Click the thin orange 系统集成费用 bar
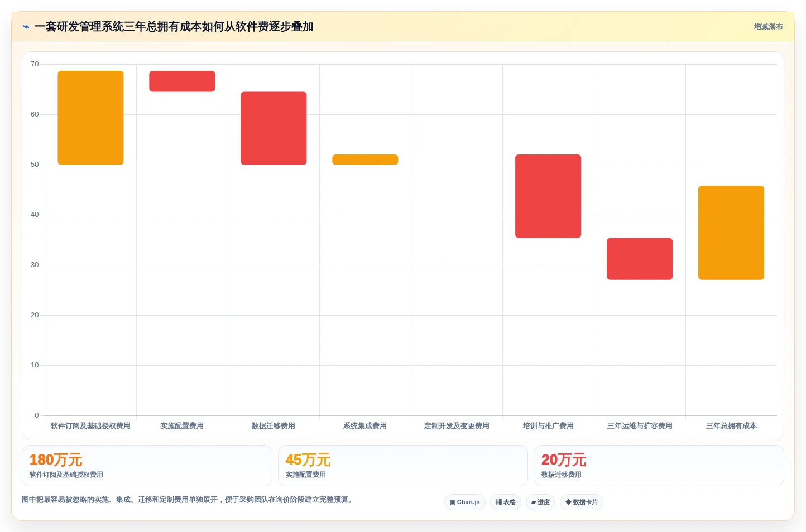 point(365,159)
